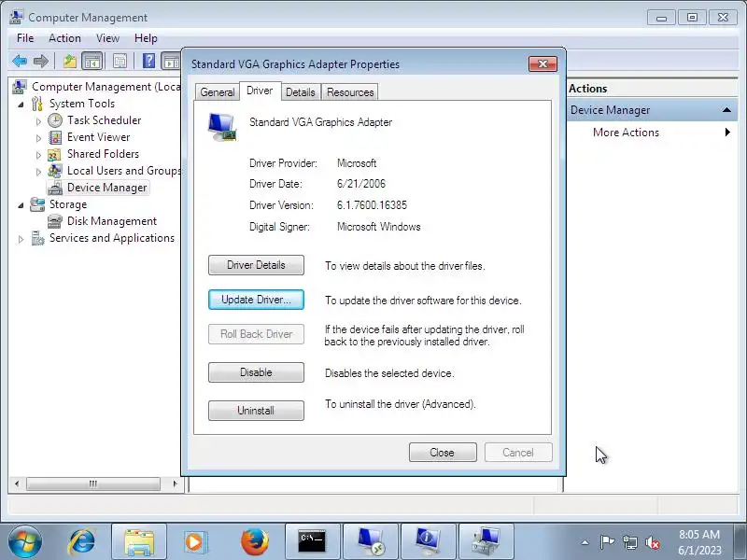Open the blue Help question mark icon

148,61
